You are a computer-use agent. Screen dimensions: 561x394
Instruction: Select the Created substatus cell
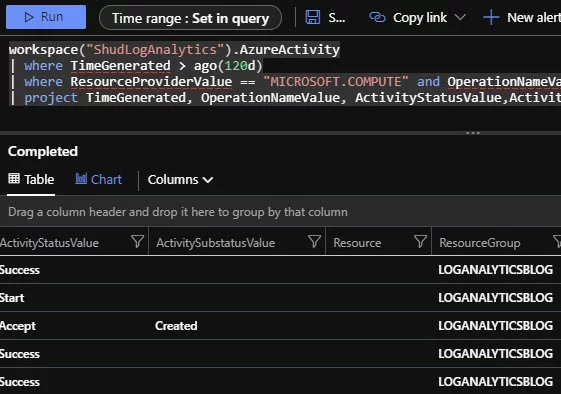pos(176,326)
